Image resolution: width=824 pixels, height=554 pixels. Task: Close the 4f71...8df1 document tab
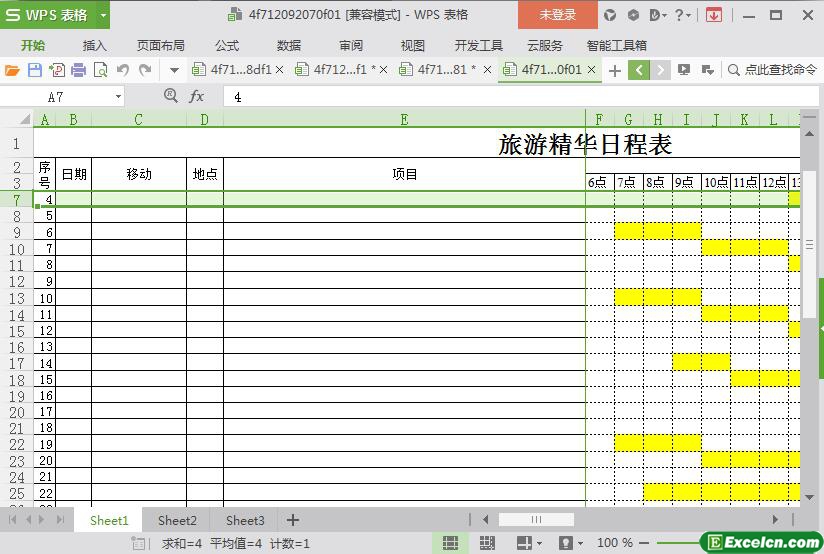coord(279,69)
